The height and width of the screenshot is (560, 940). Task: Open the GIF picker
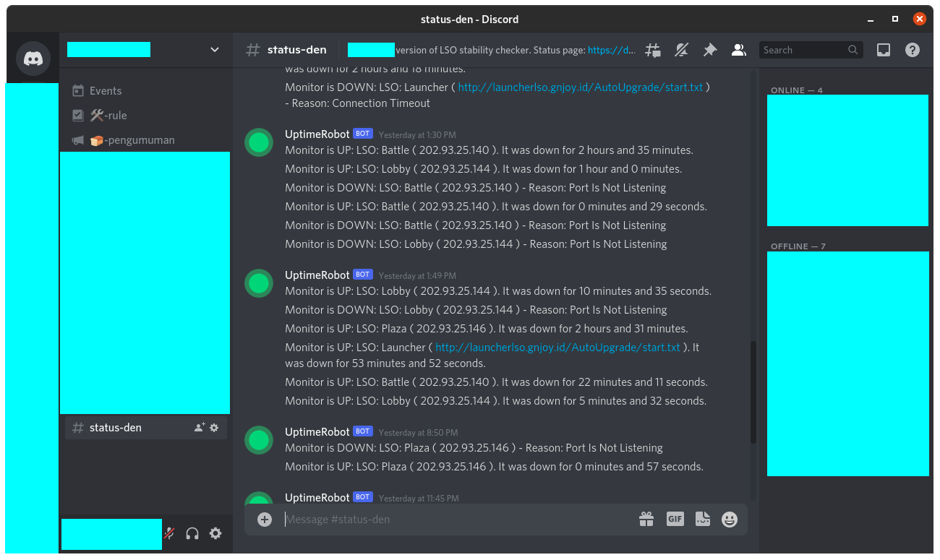tap(675, 519)
